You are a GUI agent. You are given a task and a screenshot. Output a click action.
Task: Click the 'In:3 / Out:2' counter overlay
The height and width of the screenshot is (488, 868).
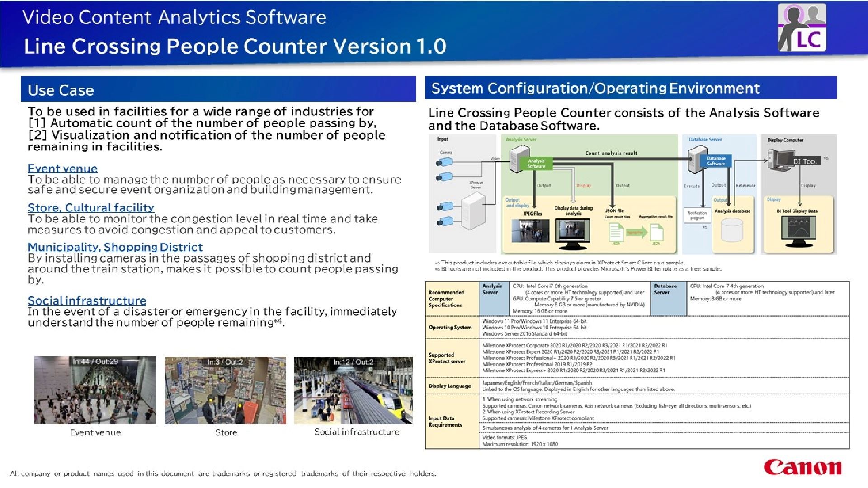coord(225,362)
